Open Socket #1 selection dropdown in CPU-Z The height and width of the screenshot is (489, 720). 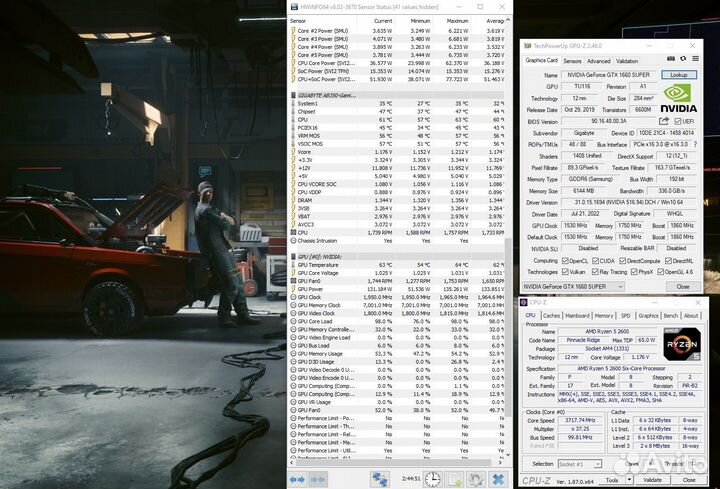click(x=579, y=464)
